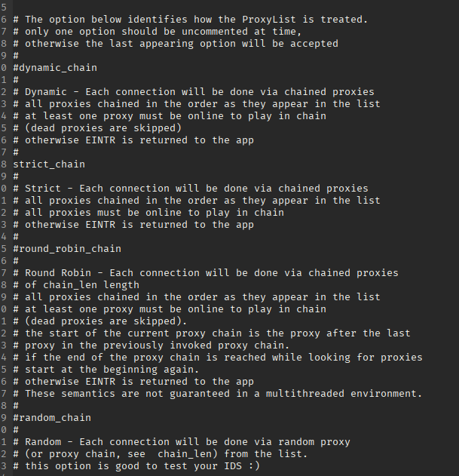Click the '(dead proxies are skipped)' line without period
Screen dimensions: 459x476
(x=97, y=128)
